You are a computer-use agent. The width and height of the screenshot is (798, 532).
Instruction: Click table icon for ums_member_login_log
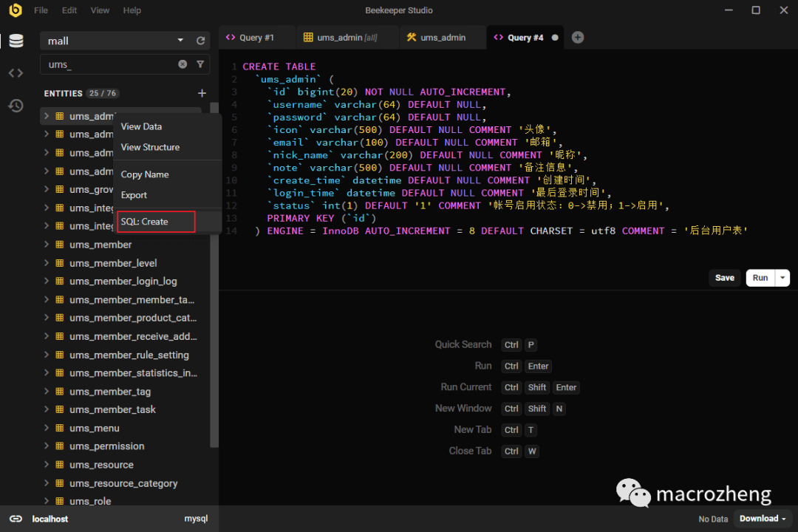tap(60, 281)
